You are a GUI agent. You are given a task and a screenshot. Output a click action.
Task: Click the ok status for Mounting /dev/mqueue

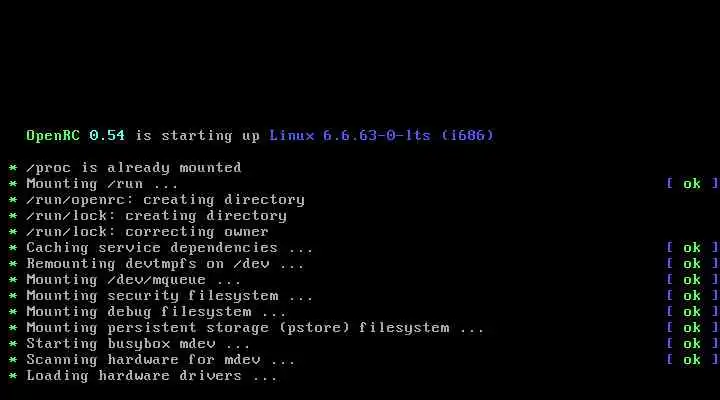(x=692, y=280)
